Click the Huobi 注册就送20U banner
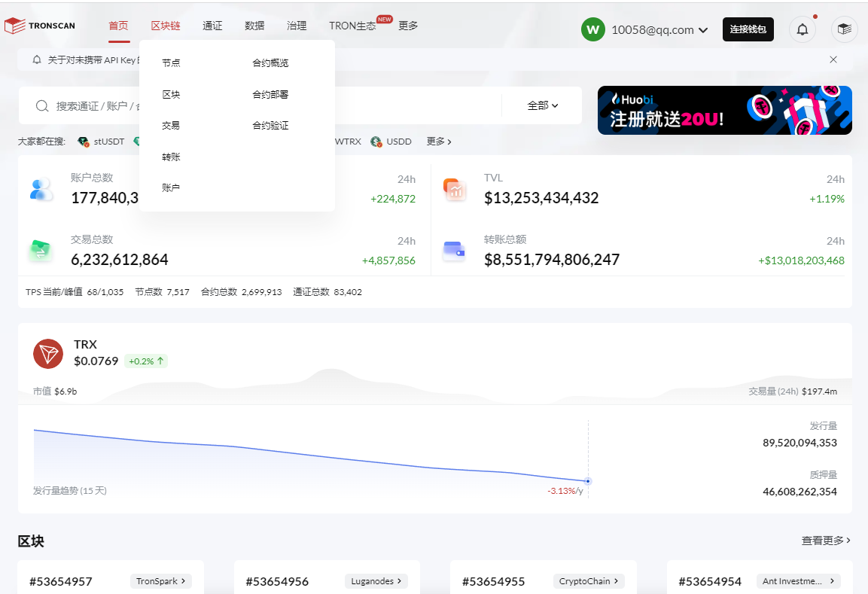This screenshot has height=594, width=868. [x=725, y=110]
